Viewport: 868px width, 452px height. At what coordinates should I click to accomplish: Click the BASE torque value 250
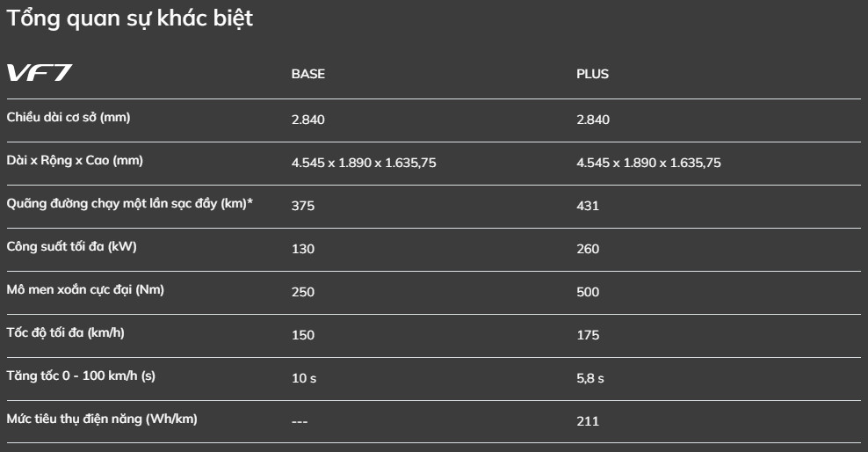click(x=303, y=293)
